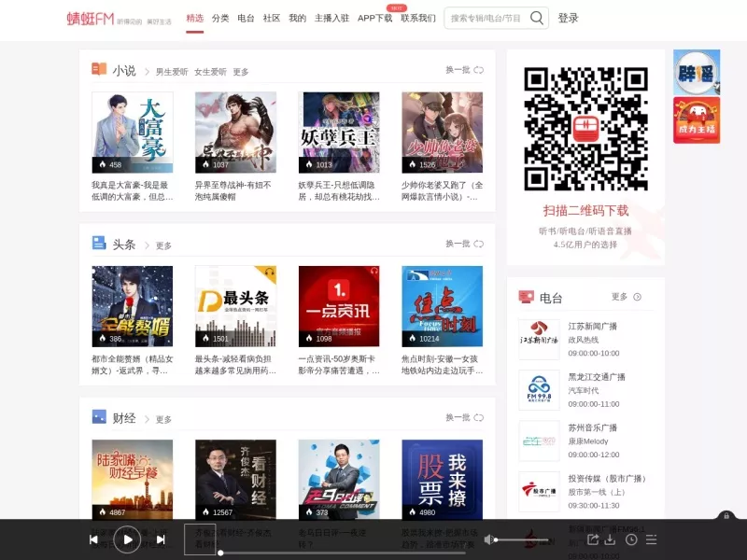Open the 最头条 cover
The image size is (747, 560).
[236, 306]
